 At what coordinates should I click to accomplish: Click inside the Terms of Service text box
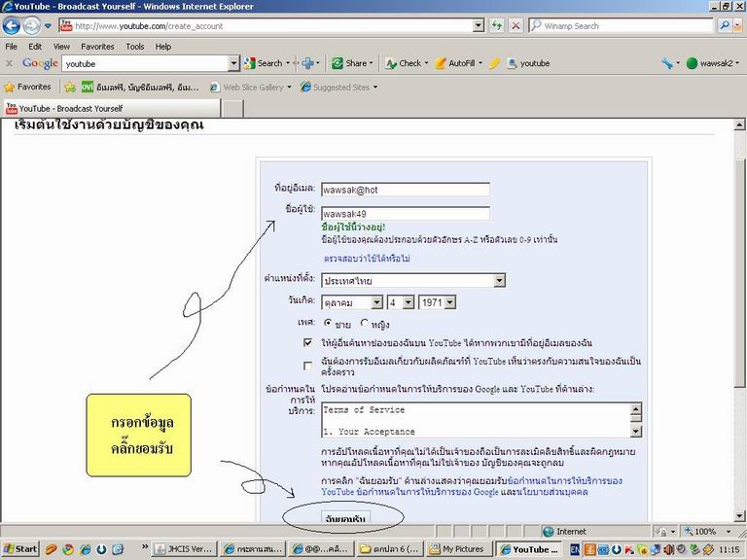click(476, 420)
